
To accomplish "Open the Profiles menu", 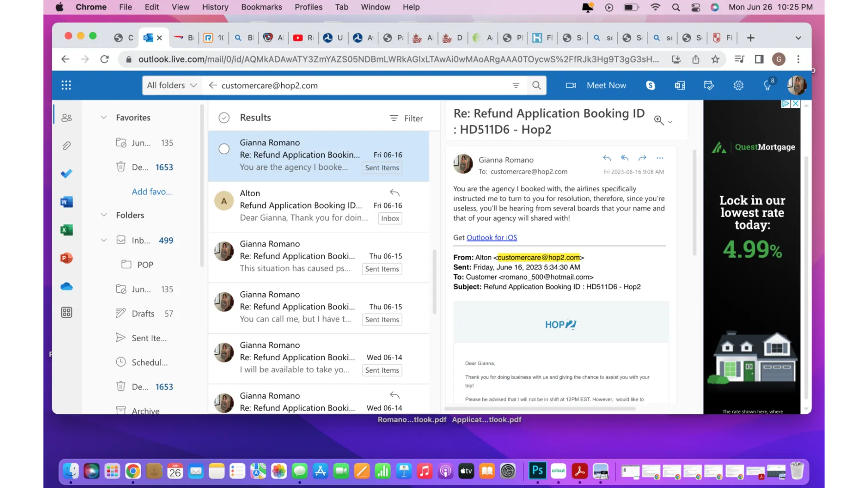I will pos(309,7).
